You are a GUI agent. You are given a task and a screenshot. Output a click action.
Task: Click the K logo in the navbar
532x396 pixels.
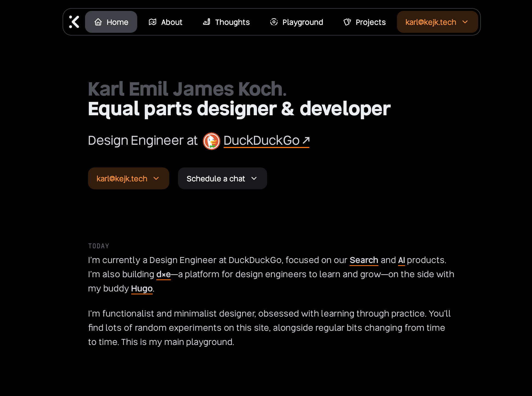(74, 22)
